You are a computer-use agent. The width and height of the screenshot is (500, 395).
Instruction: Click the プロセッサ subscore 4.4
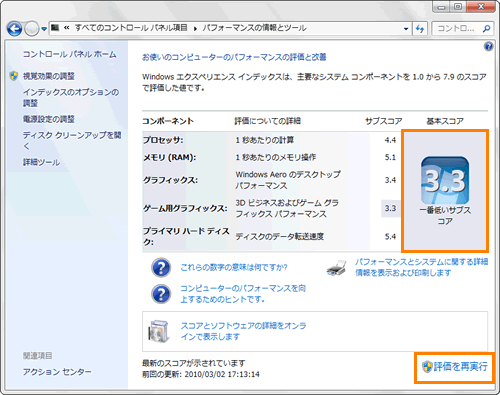point(390,140)
